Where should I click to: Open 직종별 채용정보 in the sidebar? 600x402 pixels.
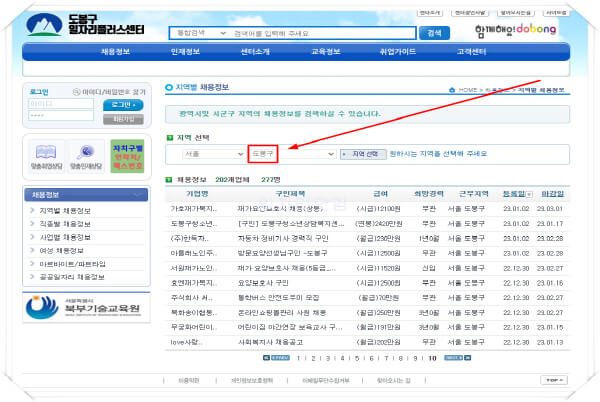65,224
